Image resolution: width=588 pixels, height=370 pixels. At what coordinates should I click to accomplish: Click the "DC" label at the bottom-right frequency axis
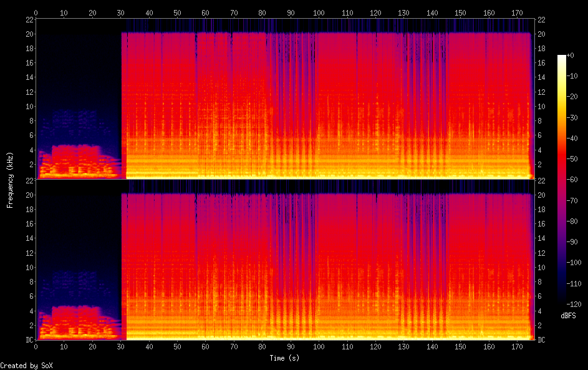point(541,340)
